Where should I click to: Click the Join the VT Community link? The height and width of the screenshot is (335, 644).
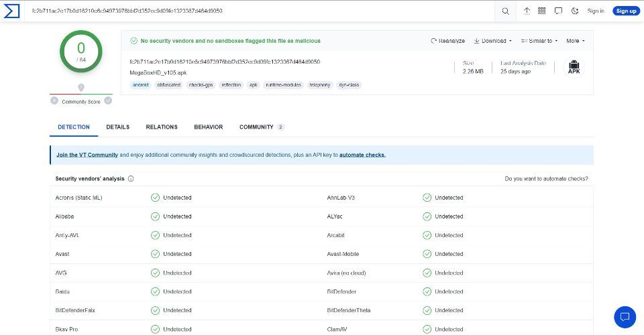point(87,155)
